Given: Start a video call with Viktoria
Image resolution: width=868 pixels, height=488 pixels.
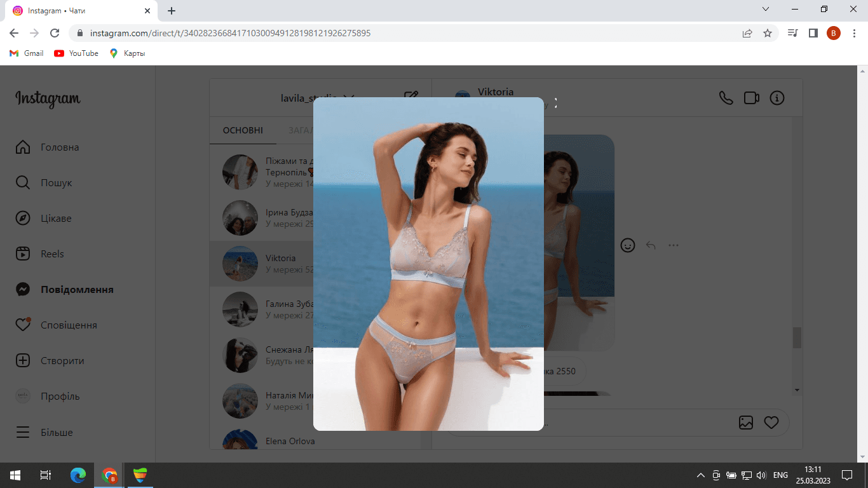Looking at the screenshot, I should (752, 98).
